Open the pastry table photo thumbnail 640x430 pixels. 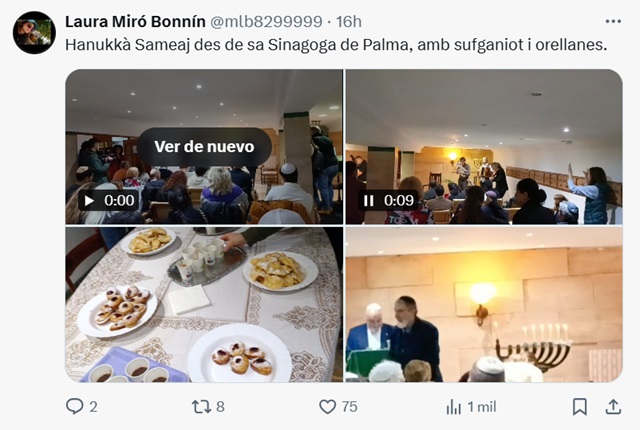[x=204, y=305]
